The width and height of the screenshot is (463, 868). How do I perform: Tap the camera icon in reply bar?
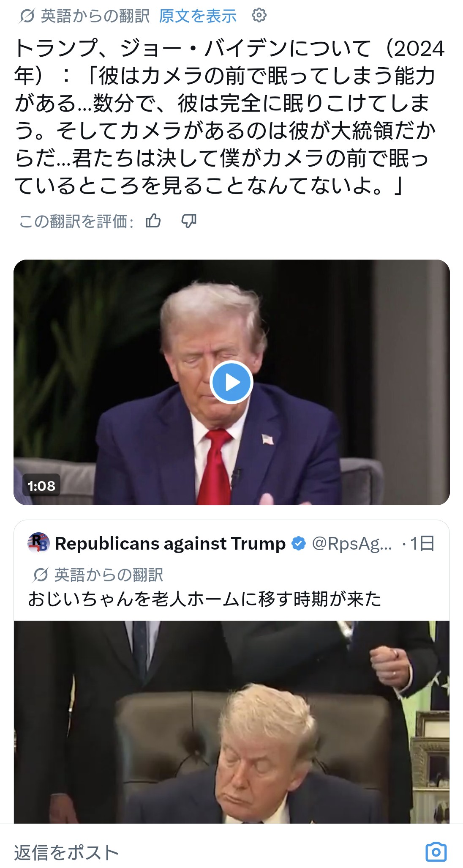pos(436,852)
